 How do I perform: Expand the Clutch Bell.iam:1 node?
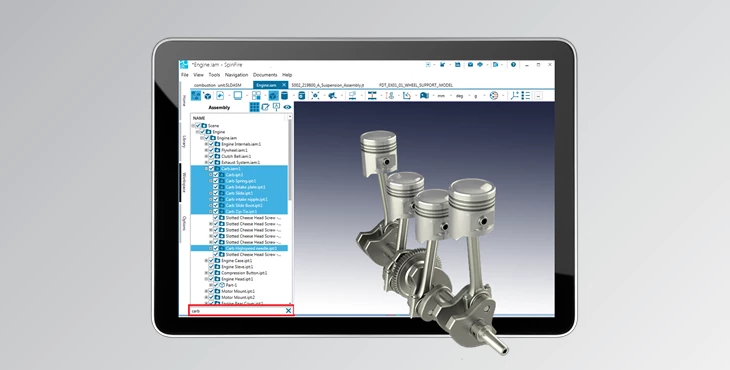point(206,156)
